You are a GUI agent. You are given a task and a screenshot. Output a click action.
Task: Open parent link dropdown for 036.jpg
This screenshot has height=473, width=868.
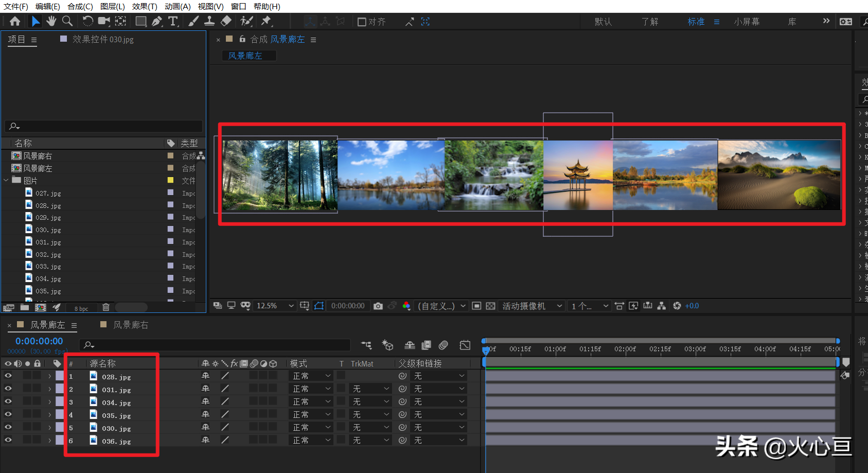439,441
